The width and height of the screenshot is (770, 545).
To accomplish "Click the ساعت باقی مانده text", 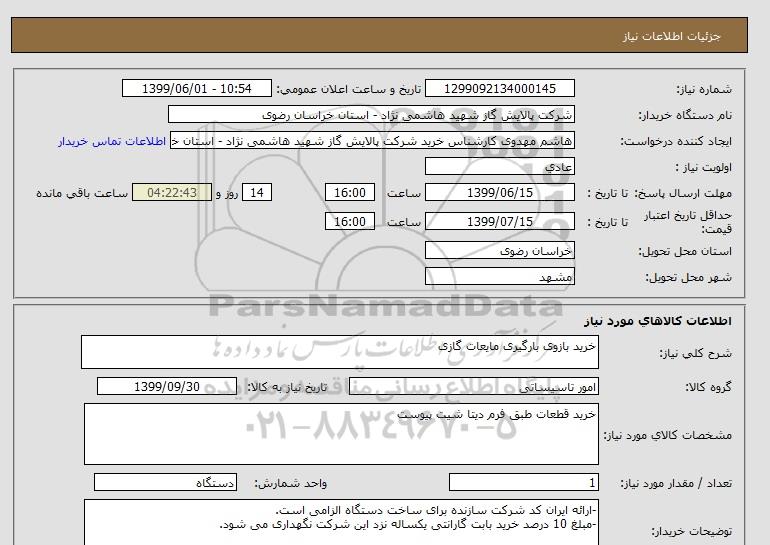I will (x=82, y=193).
